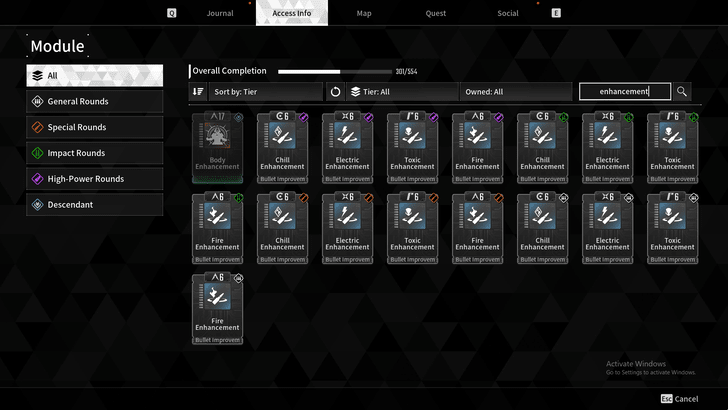Click the Overall Completion progress bar

click(x=335, y=72)
